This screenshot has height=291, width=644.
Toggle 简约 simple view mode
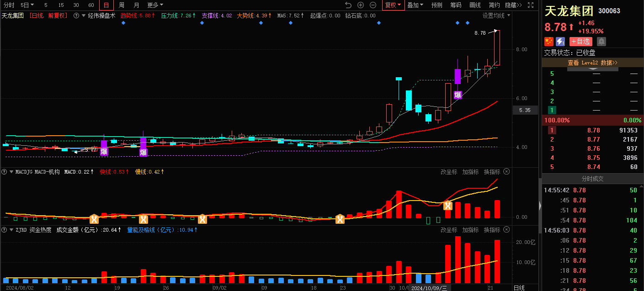[x=494, y=5]
